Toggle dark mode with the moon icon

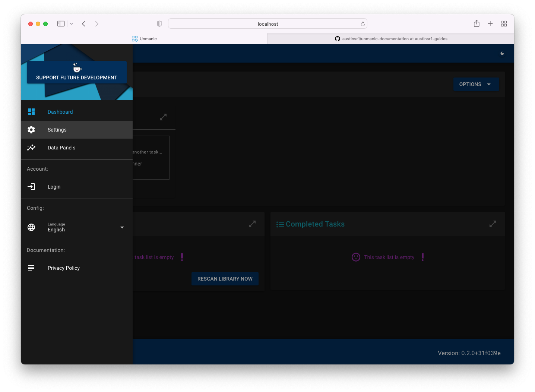(x=502, y=53)
